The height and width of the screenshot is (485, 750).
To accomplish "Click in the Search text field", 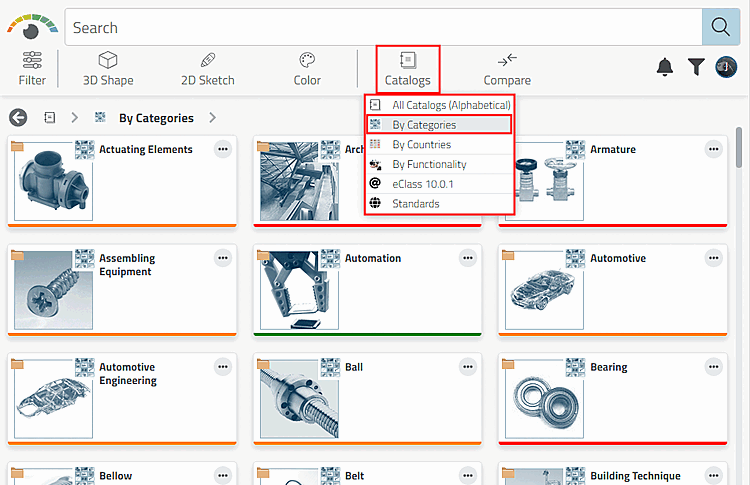I will (380, 28).
